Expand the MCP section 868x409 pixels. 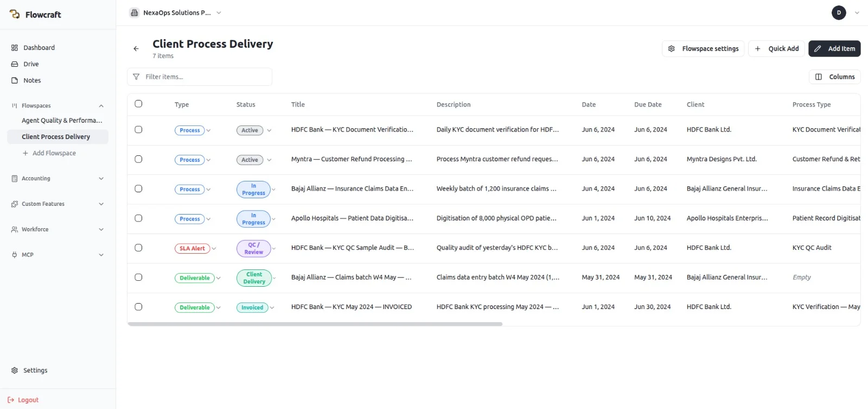[101, 255]
